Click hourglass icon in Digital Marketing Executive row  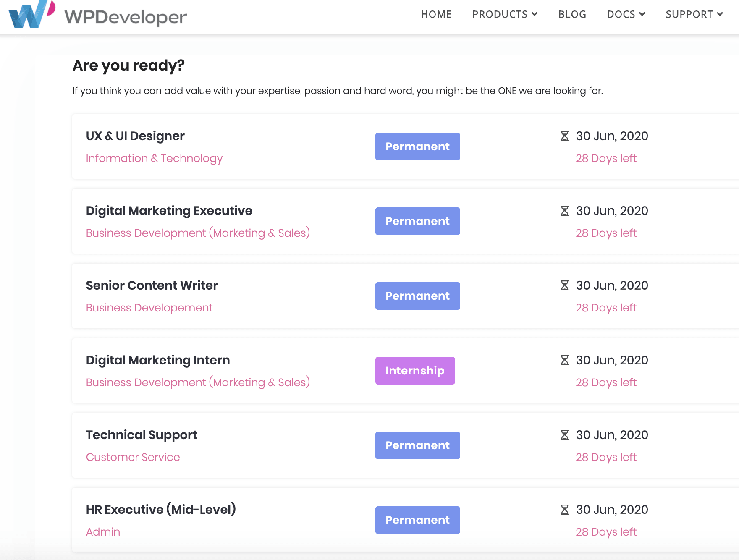coord(565,211)
